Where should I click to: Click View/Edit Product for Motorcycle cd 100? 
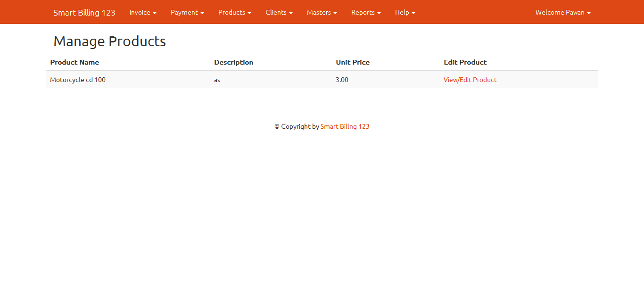pos(470,80)
